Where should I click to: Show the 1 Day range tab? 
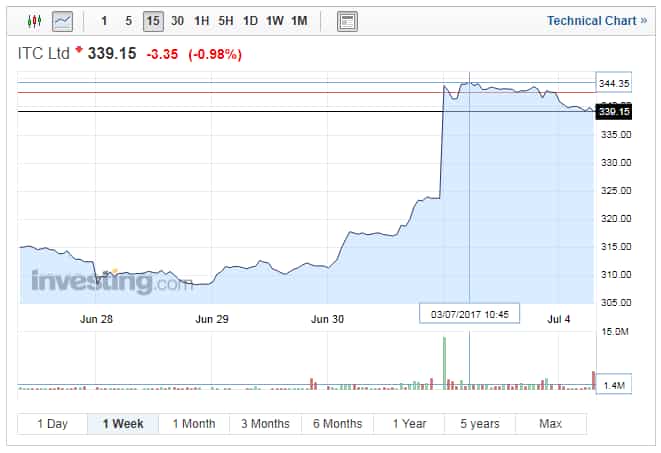click(52, 424)
